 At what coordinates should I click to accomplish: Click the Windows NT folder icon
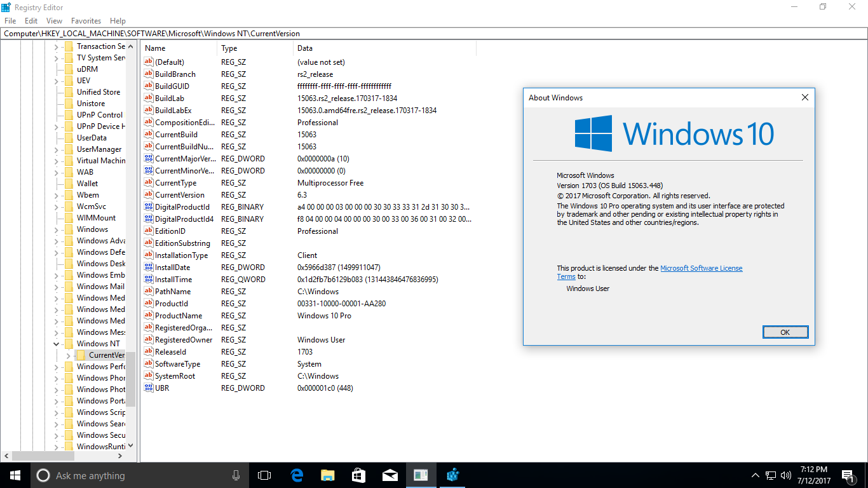(69, 344)
